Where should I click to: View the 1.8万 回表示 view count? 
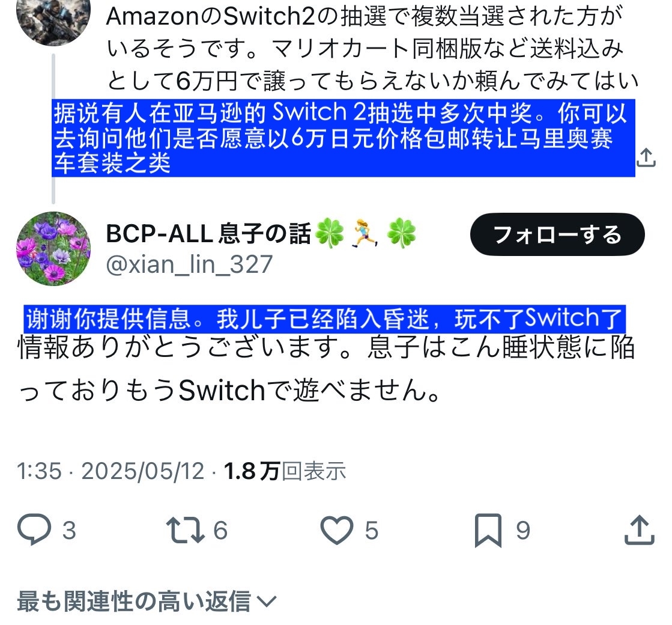click(x=285, y=471)
